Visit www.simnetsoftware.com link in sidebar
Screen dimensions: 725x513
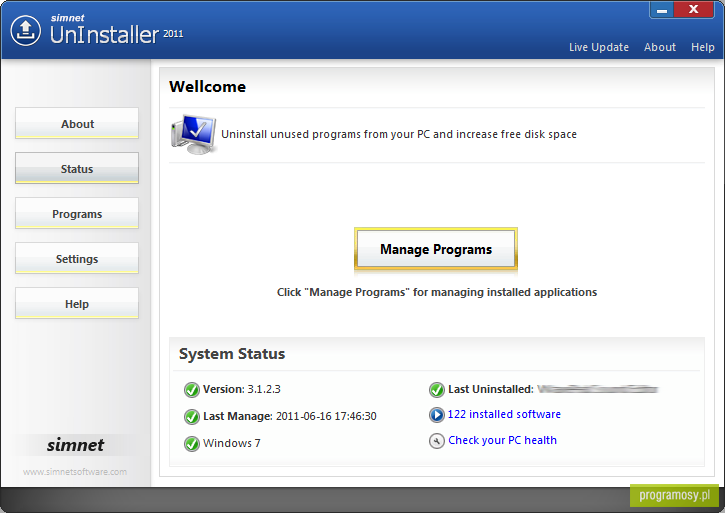point(75,472)
